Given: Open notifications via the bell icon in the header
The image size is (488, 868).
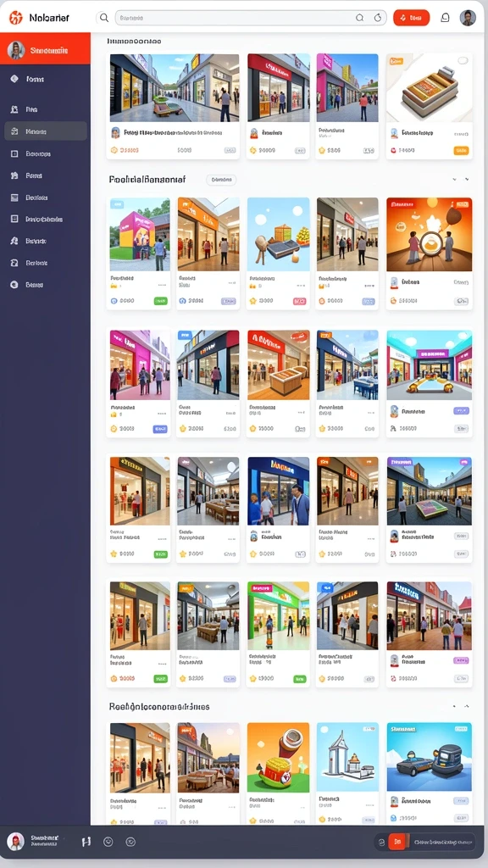Looking at the screenshot, I should pos(445,18).
